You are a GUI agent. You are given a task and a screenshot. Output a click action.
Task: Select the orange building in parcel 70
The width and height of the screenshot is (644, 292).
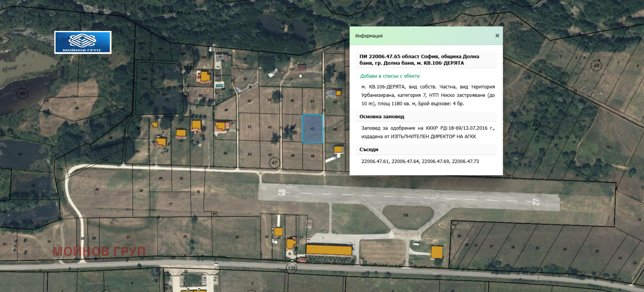[x=339, y=149]
